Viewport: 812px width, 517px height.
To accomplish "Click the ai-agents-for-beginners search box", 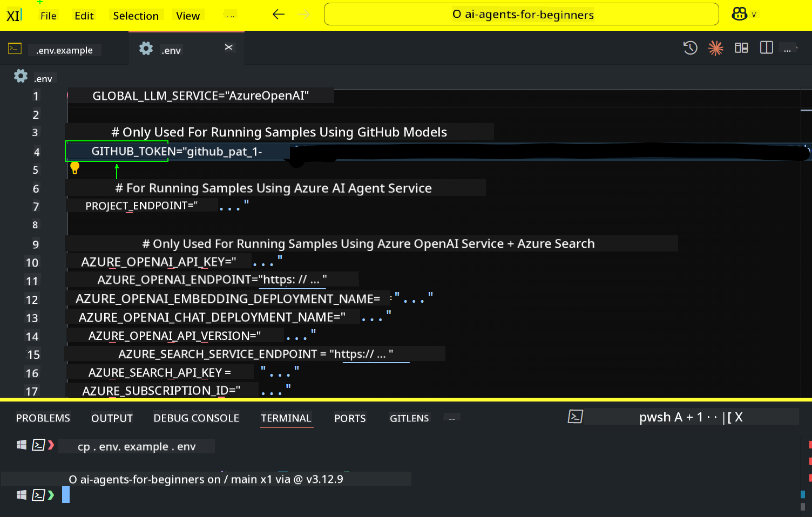I will point(521,15).
